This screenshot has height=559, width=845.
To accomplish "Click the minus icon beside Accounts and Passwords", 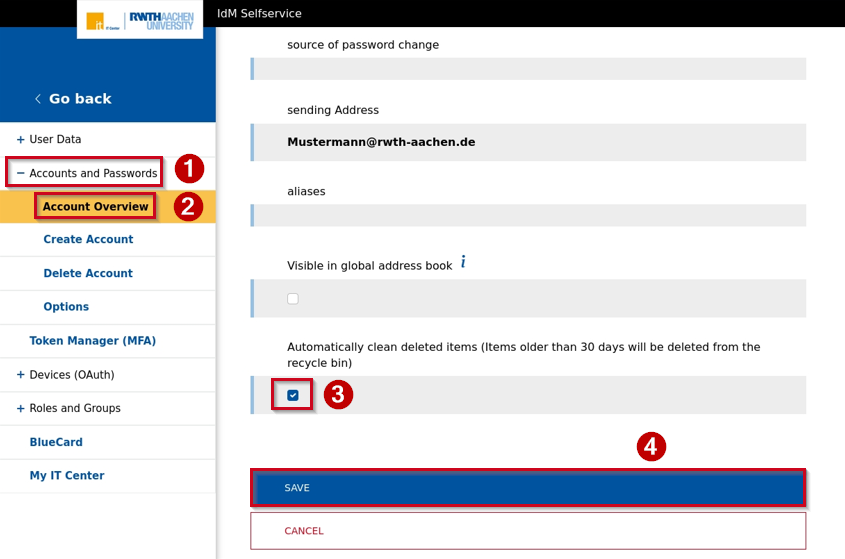I will [20, 173].
